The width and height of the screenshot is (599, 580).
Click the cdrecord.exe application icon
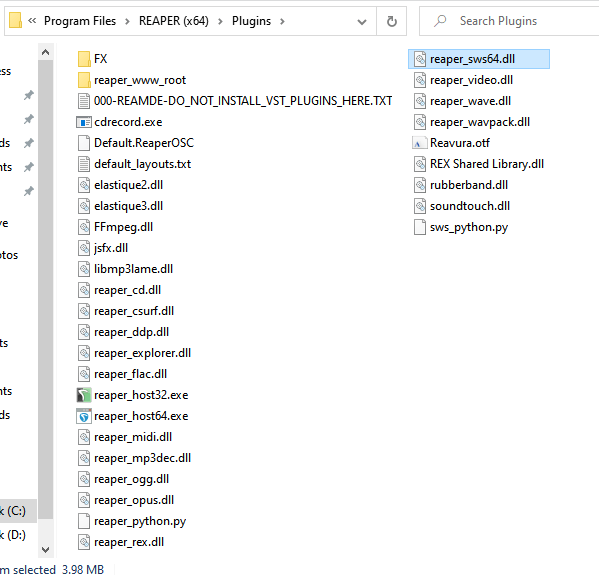click(x=84, y=122)
